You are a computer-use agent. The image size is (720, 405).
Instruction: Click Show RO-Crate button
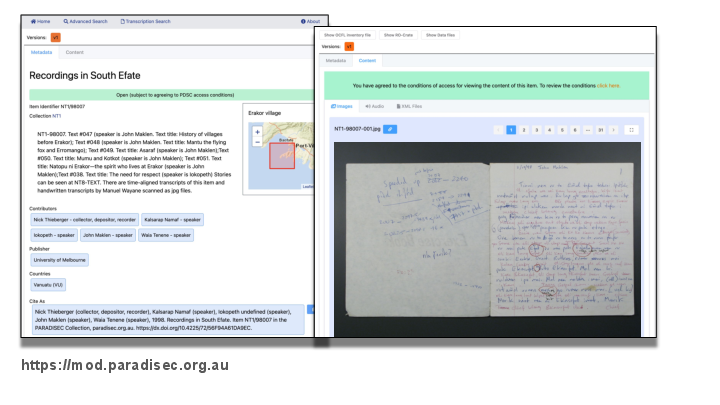click(x=398, y=35)
